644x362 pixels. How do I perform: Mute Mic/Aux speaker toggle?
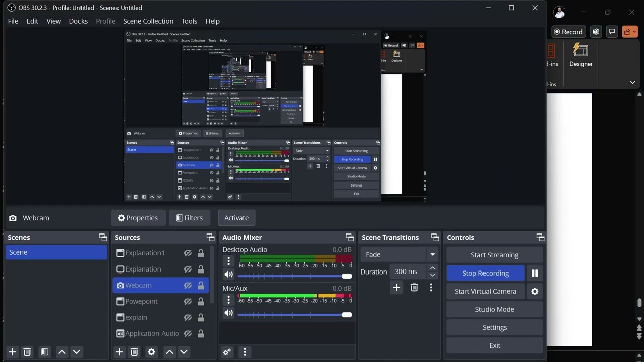pyautogui.click(x=228, y=313)
